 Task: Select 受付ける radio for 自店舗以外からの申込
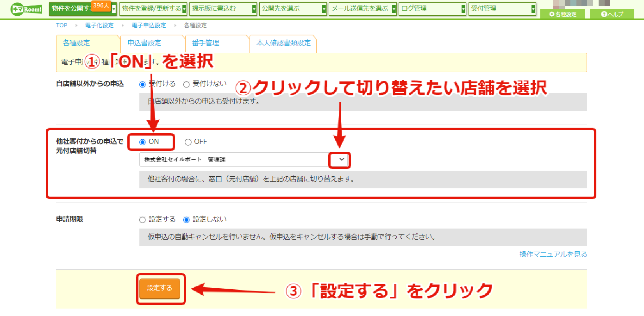click(142, 84)
